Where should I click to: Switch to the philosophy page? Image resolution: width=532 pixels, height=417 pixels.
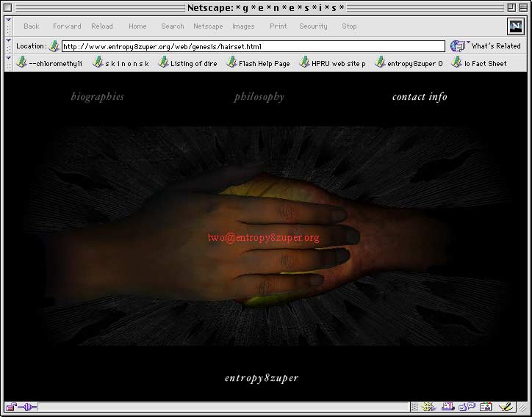pos(259,97)
